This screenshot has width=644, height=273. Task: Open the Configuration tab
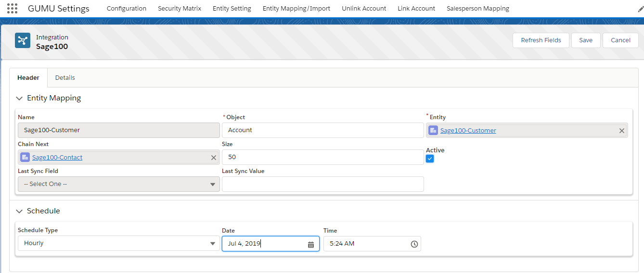pyautogui.click(x=127, y=9)
